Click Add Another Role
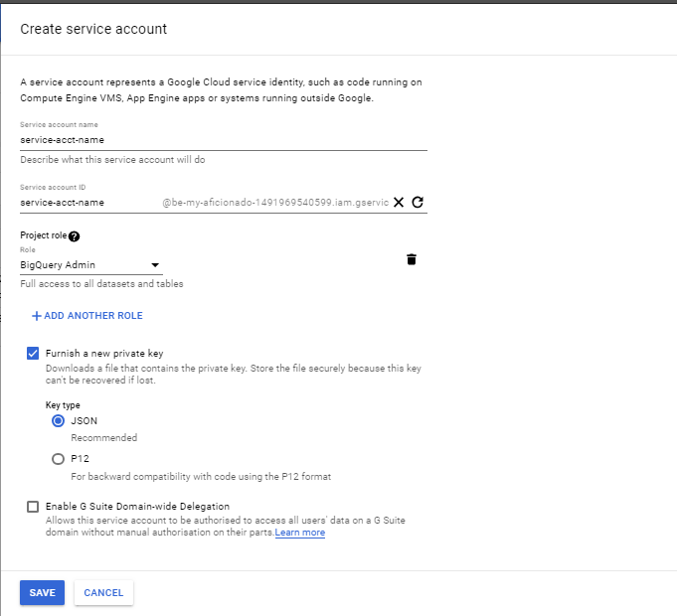Image resolution: width=677 pixels, height=616 pixels. (87, 316)
